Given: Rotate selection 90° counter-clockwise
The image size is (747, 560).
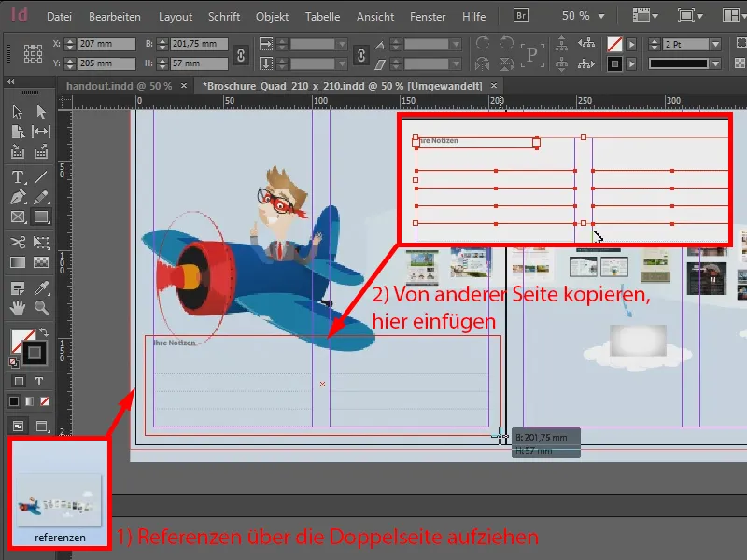Looking at the screenshot, I should point(506,43).
